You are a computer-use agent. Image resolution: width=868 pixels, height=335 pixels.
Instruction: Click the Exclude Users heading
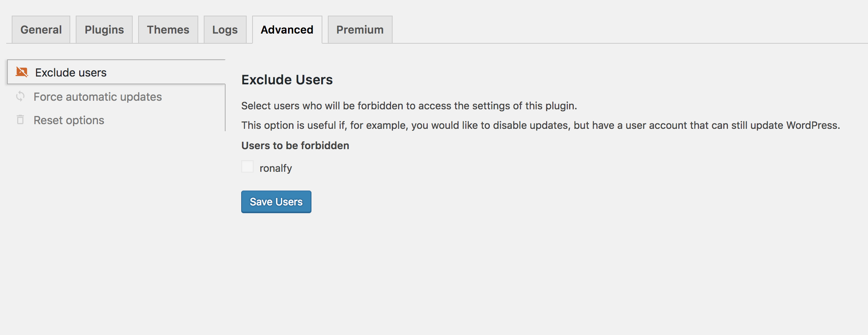[x=287, y=80]
